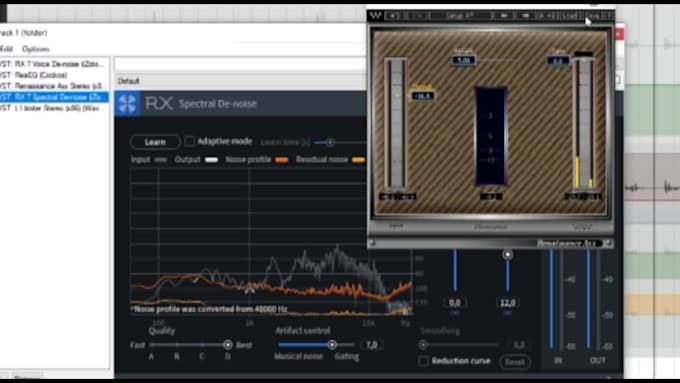The height and width of the screenshot is (383, 680).
Task: Click the redo arrow in Waves toolbar
Action: [418, 16]
